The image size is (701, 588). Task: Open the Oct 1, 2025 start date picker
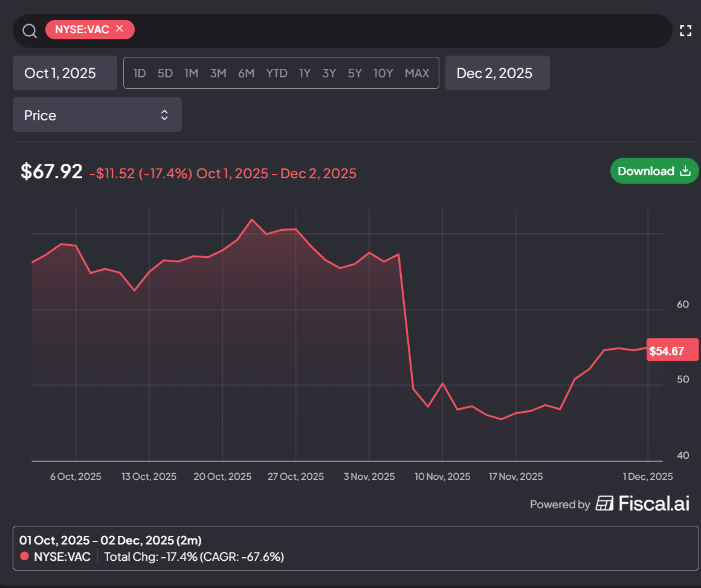(x=65, y=73)
